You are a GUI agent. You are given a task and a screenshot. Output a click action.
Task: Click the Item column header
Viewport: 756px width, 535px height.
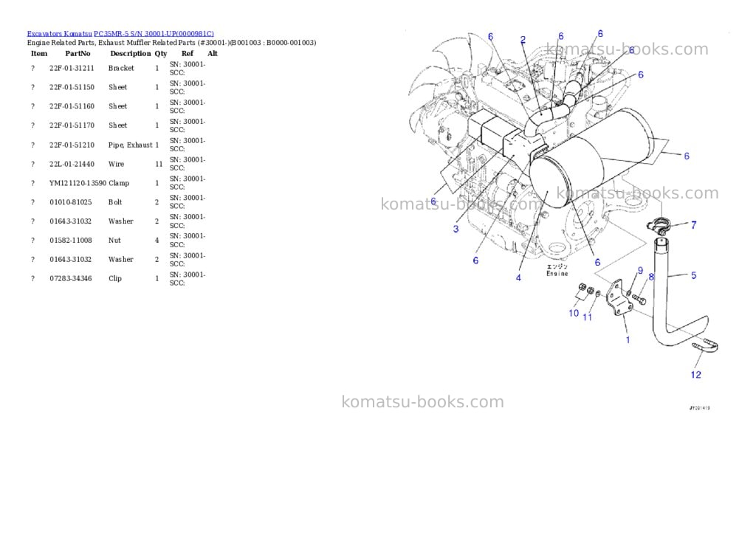coord(39,53)
